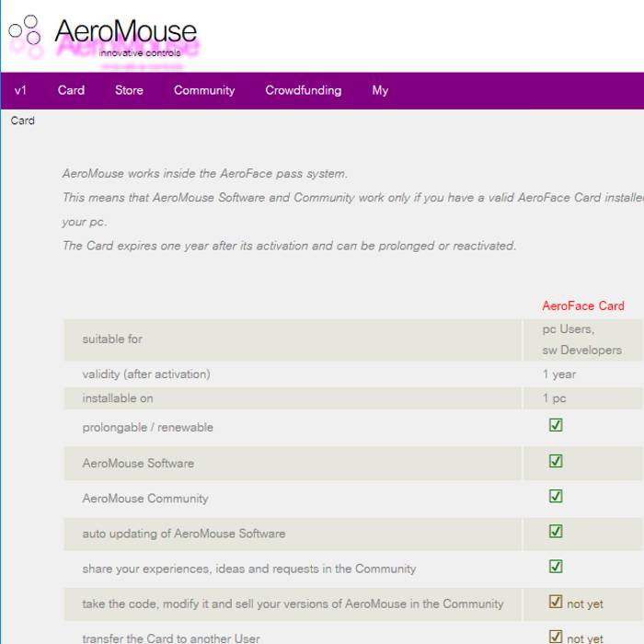Open the v1 menu item

[x=20, y=90]
